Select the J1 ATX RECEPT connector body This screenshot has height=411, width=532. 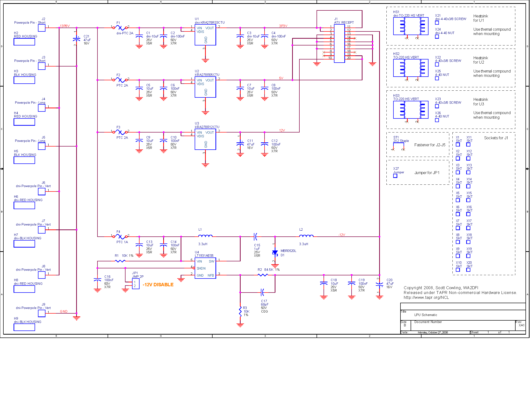click(x=339, y=43)
